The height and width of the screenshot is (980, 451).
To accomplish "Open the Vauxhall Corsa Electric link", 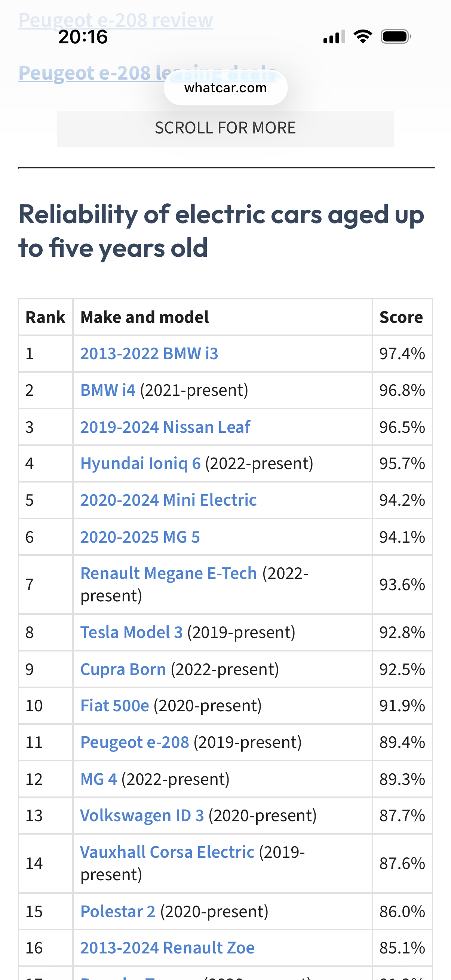I will (x=167, y=852).
